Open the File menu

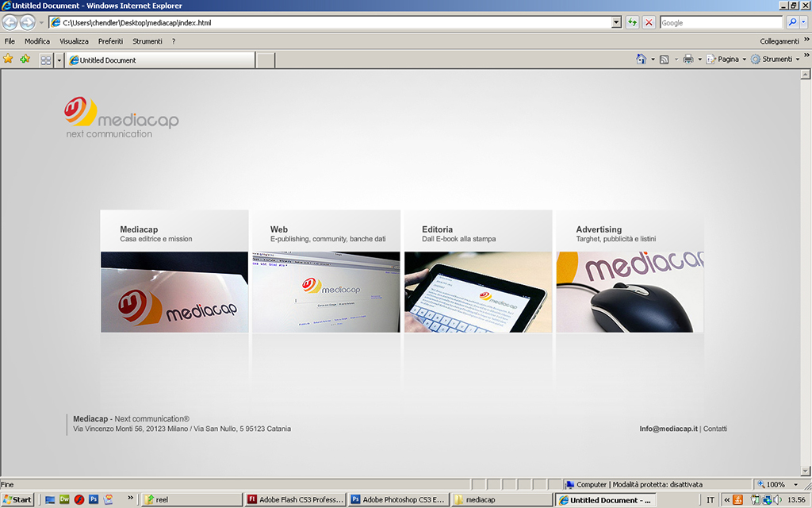(x=10, y=41)
